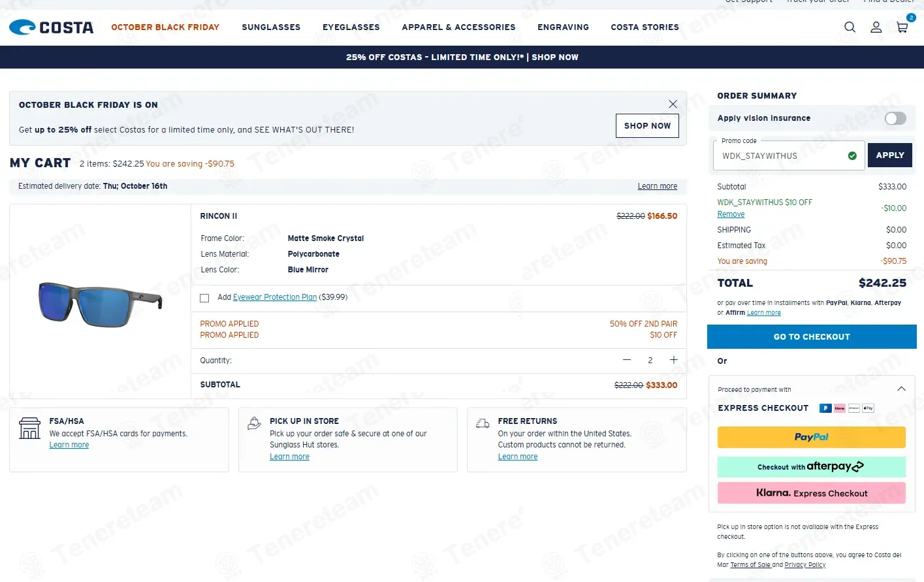Click the Matte Smoke Crystal frame color

click(x=326, y=238)
